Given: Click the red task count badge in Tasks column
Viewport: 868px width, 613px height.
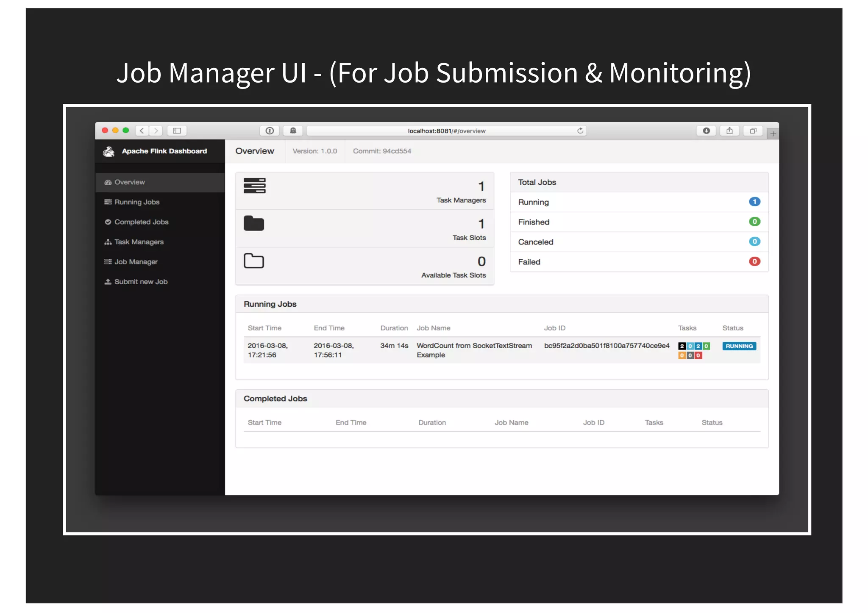Looking at the screenshot, I should (x=698, y=355).
